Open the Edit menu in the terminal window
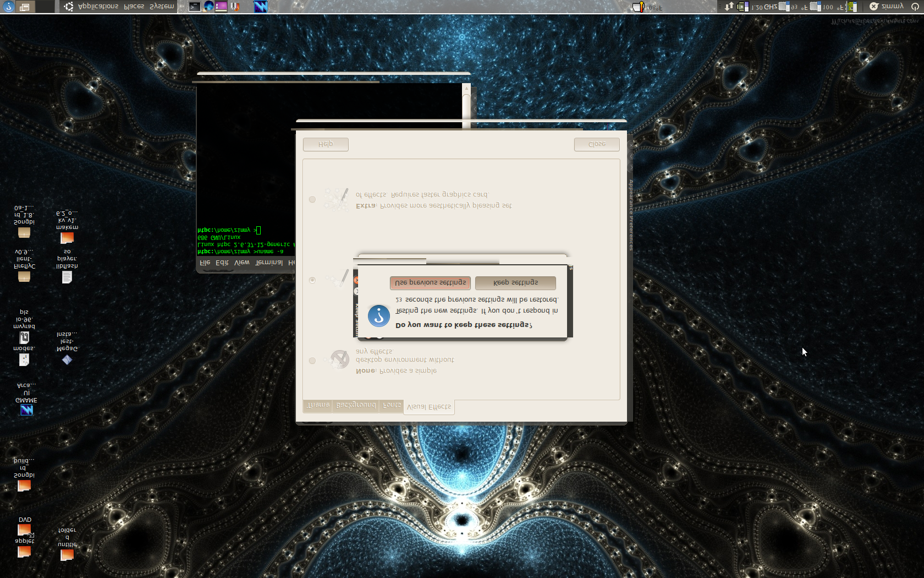The image size is (924, 578). (222, 263)
